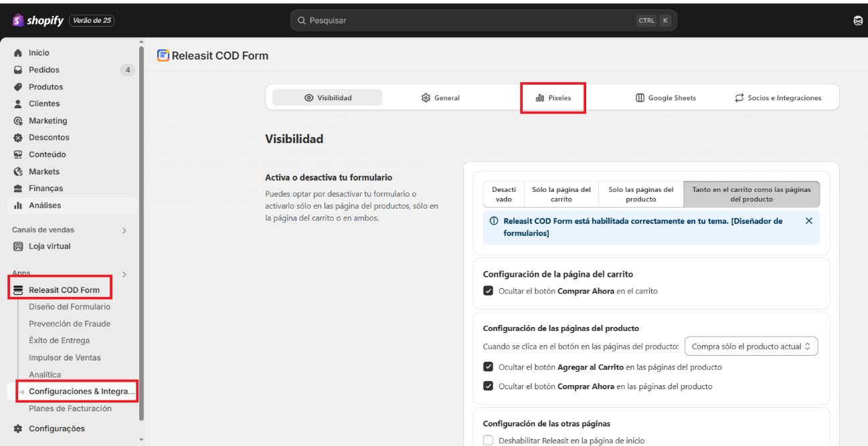This screenshot has width=868, height=446.
Task: Select Sólo la página del carrito option
Action: point(561,195)
